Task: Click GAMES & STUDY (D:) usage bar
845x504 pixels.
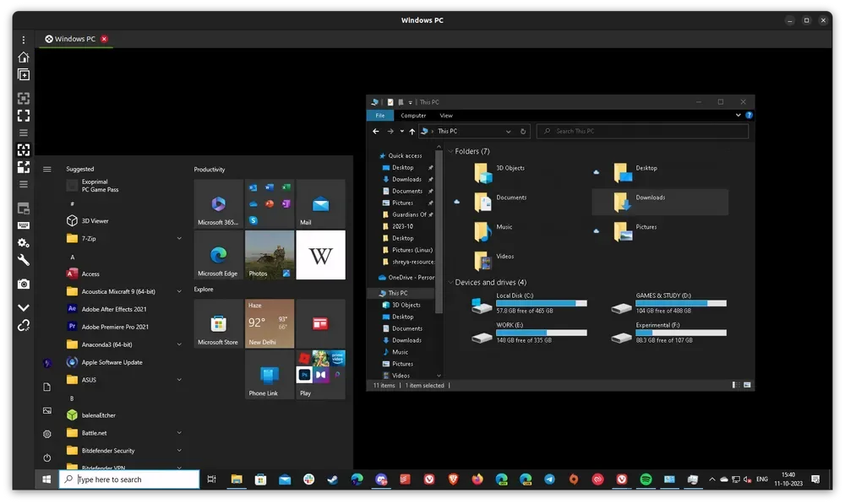Action: point(681,303)
